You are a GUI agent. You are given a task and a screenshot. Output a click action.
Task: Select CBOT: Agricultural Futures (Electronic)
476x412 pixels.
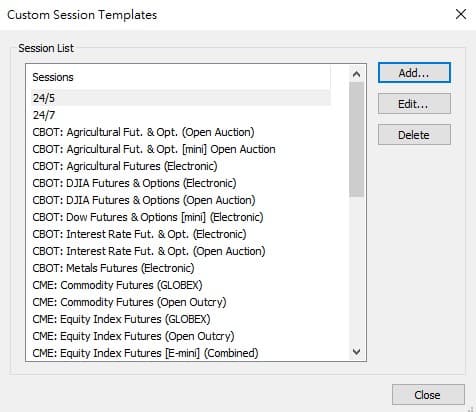pyautogui.click(x=125, y=166)
